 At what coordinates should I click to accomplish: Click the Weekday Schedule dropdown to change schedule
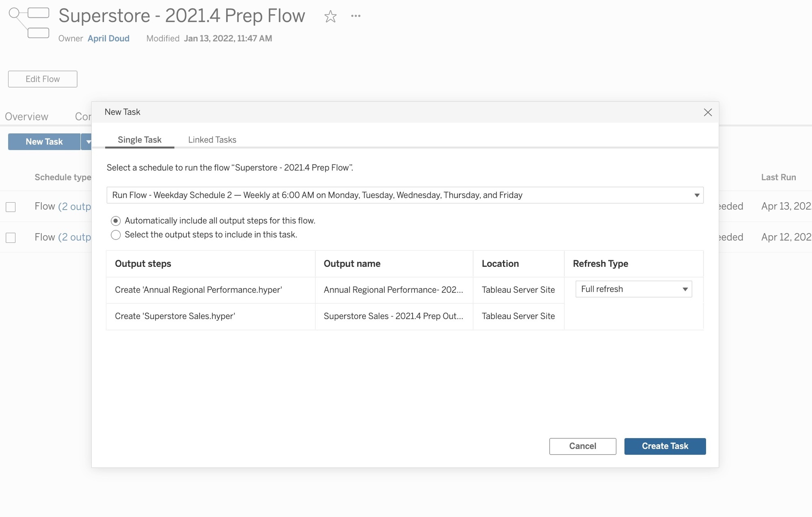click(406, 195)
